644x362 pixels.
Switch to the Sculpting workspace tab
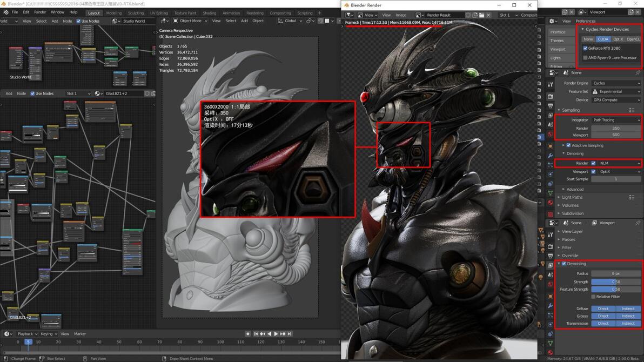(x=136, y=13)
